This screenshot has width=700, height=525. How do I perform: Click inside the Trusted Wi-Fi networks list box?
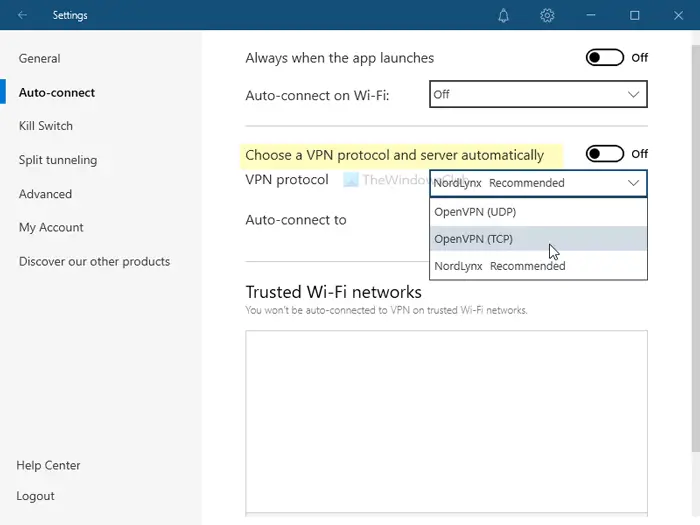[x=446, y=420]
